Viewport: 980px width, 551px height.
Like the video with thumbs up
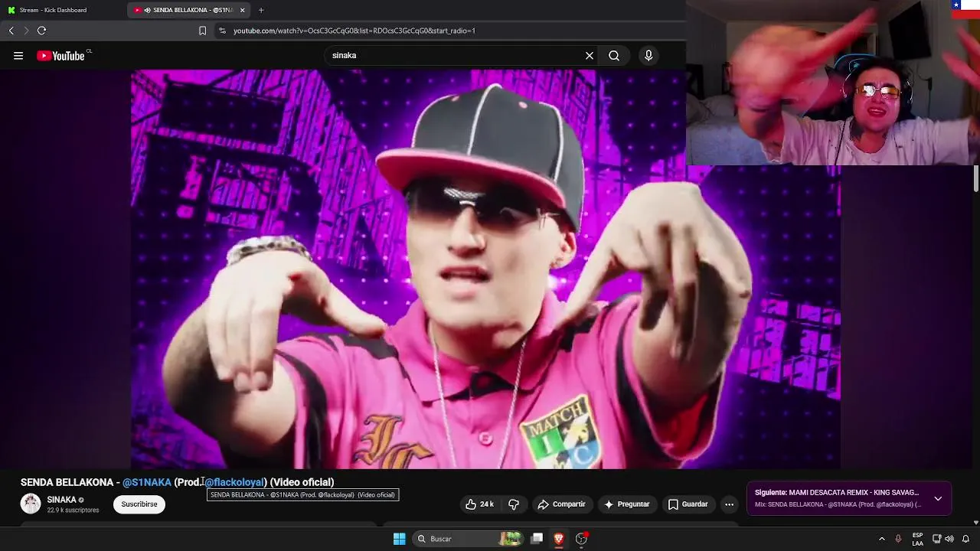[x=479, y=504]
